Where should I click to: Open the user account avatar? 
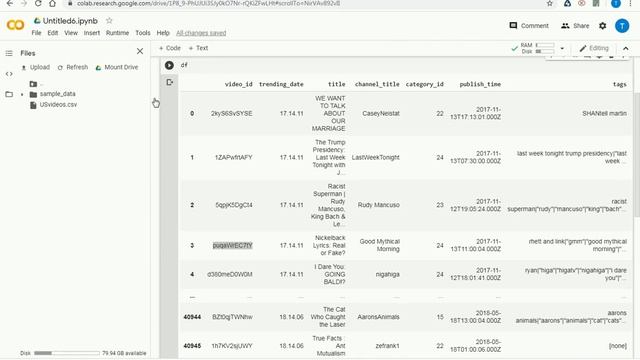[622, 26]
